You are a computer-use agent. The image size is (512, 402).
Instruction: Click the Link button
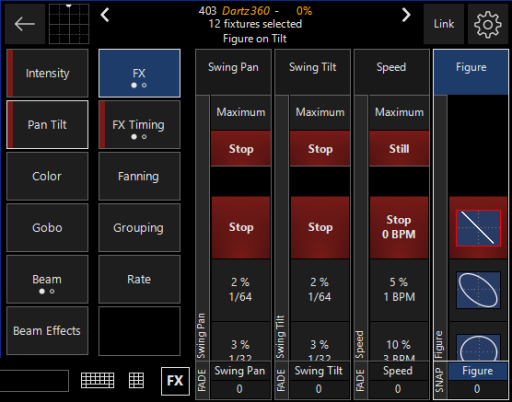[x=444, y=24]
